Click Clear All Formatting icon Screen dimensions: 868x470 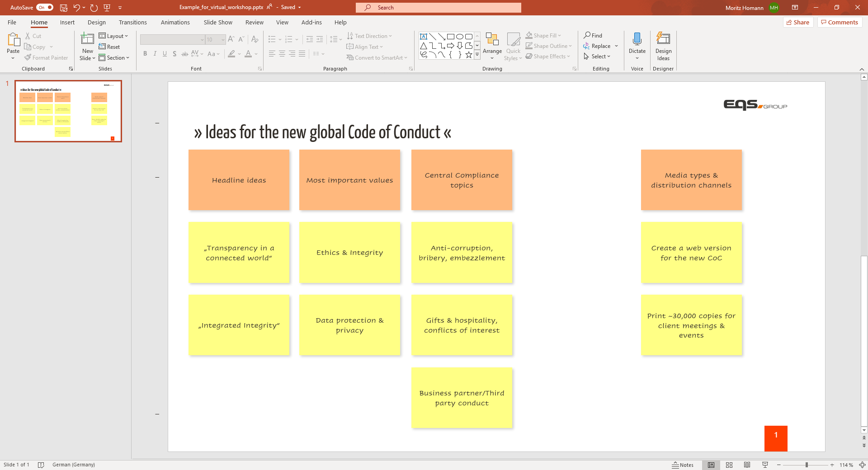click(x=255, y=39)
